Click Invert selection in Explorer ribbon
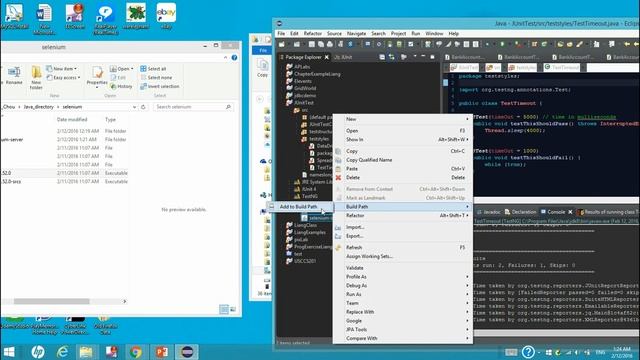 (160, 86)
